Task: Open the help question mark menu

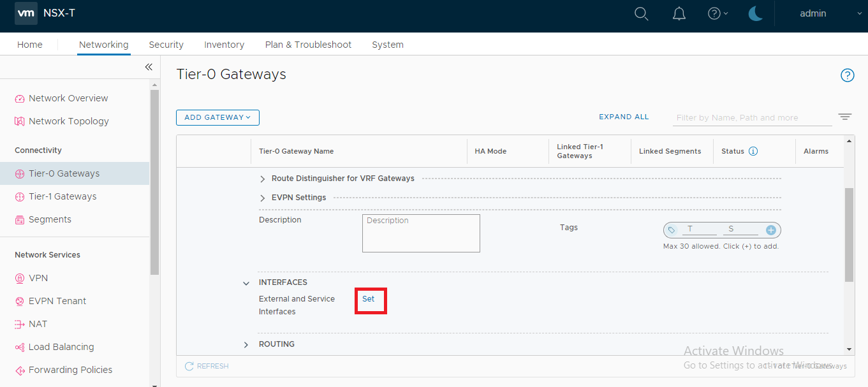Action: coord(717,13)
